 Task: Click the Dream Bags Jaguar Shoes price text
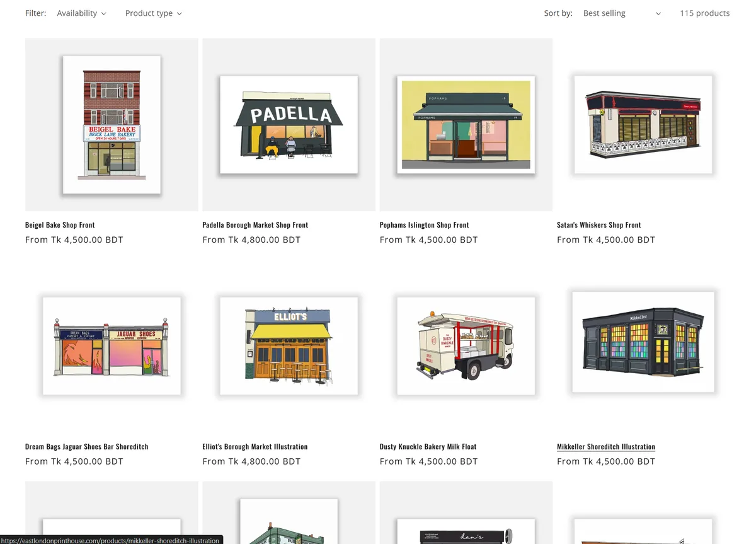74,461
